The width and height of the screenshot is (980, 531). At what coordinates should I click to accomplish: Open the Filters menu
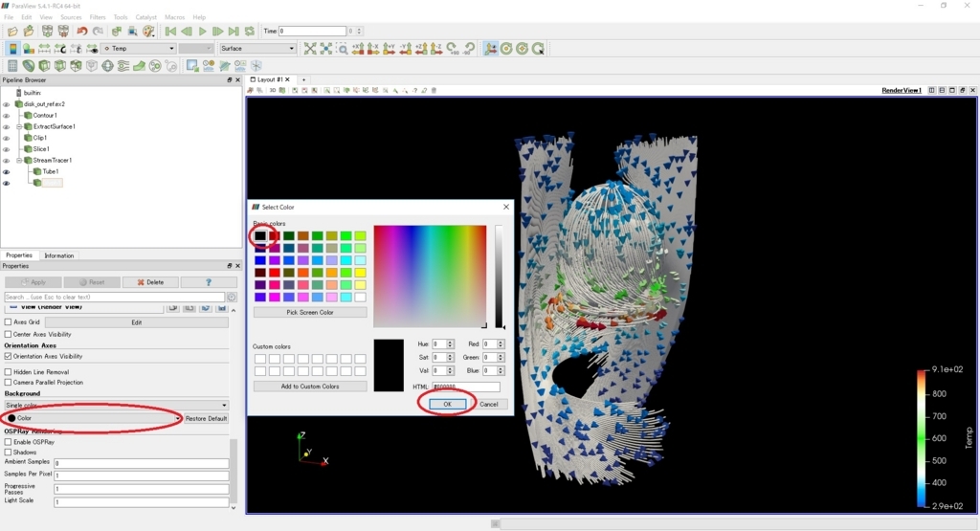coord(98,17)
